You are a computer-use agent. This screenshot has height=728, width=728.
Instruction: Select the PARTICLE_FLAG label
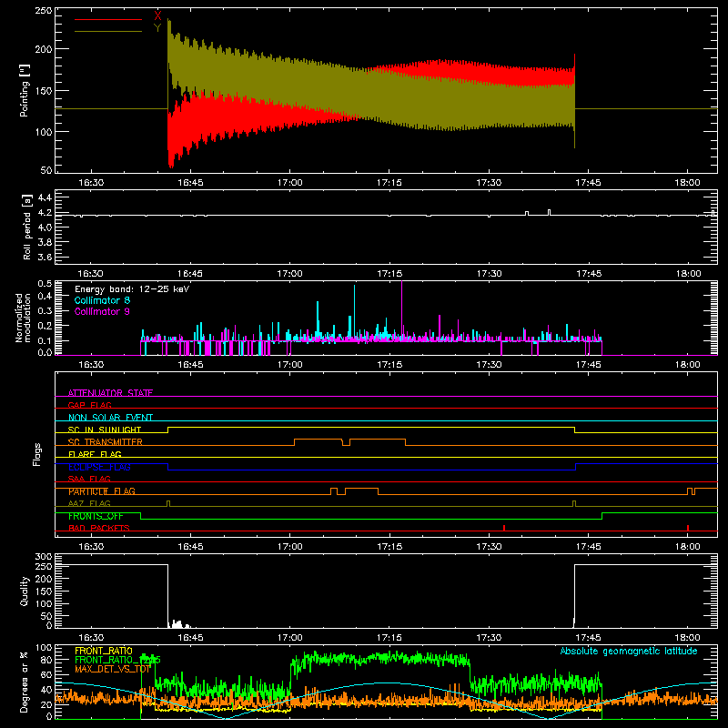point(102,490)
